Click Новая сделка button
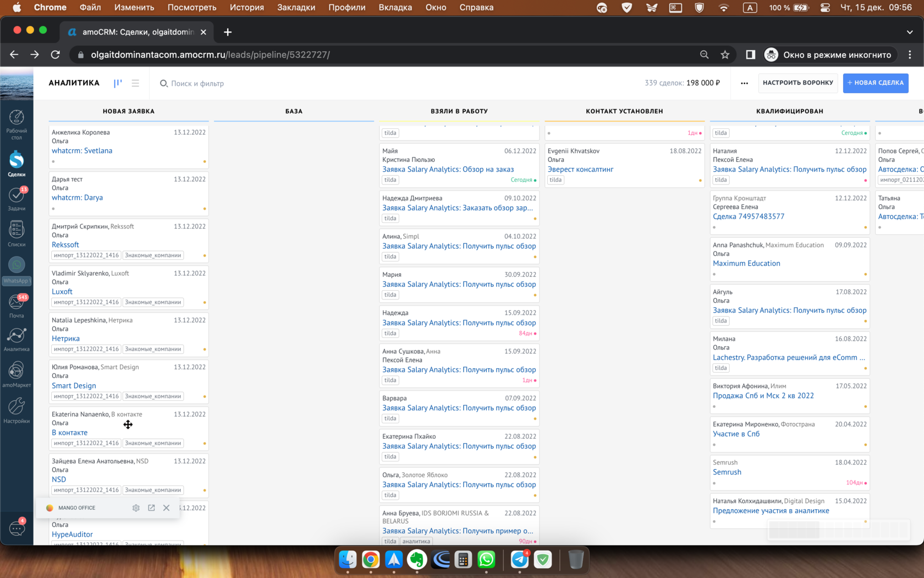The image size is (924, 578). point(876,83)
